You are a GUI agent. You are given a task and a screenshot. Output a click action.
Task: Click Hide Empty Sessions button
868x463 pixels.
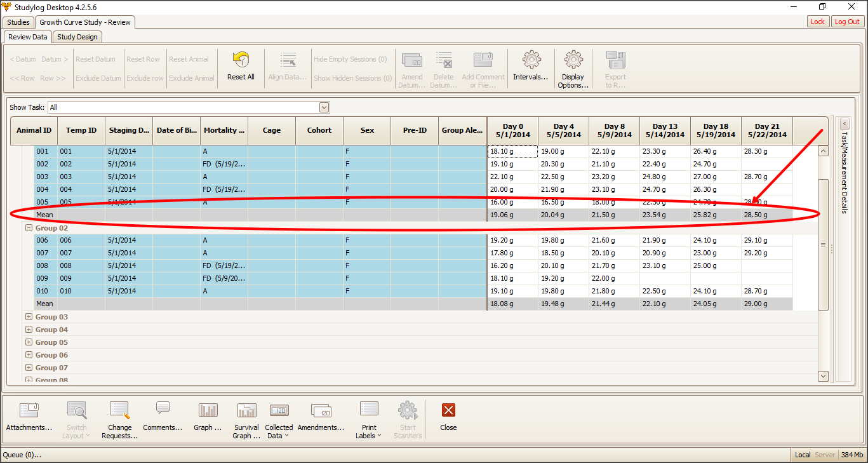[x=351, y=59]
